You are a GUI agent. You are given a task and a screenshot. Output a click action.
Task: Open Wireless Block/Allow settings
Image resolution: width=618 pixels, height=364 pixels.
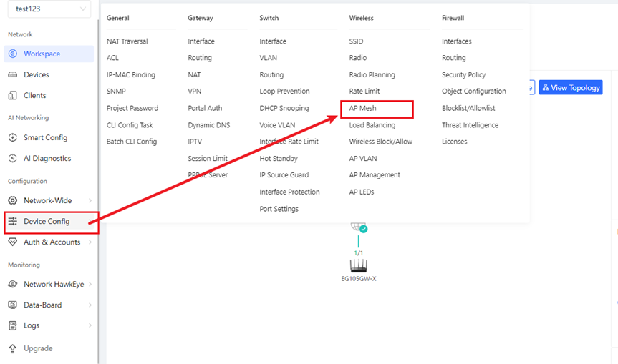381,142
